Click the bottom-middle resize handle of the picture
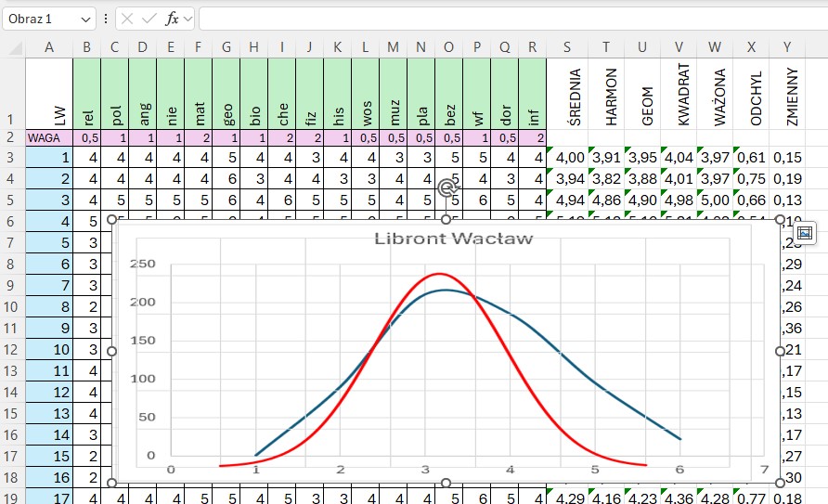828x504 pixels. tap(446, 483)
